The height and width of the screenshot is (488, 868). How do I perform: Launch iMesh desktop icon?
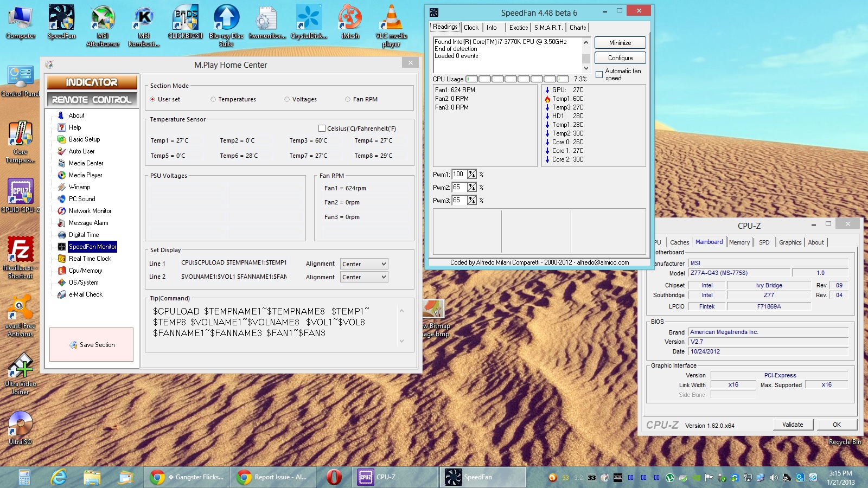click(x=350, y=22)
